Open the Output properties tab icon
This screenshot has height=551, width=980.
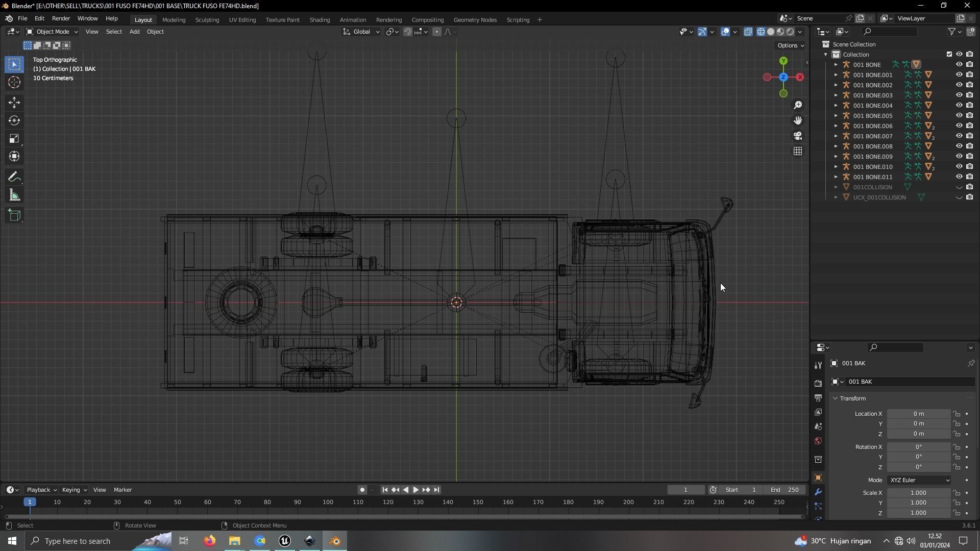(818, 398)
